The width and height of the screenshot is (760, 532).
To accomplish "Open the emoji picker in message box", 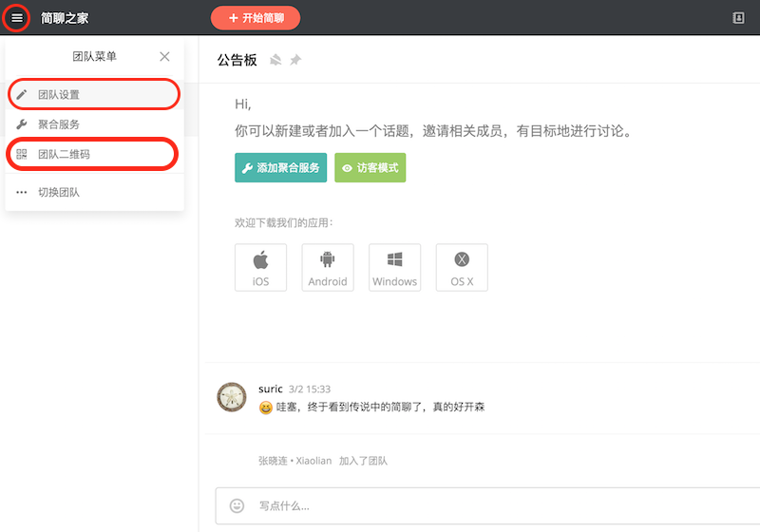I will coord(237,506).
